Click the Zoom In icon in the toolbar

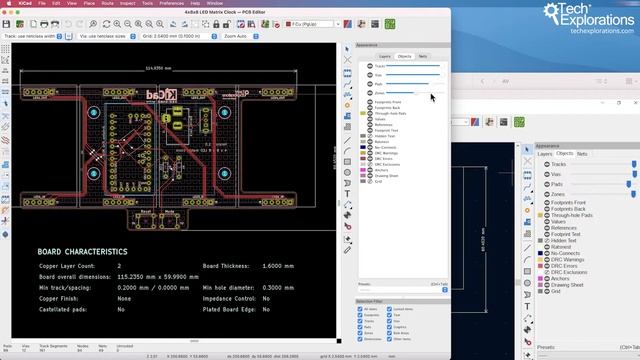pyautogui.click(x=117, y=24)
